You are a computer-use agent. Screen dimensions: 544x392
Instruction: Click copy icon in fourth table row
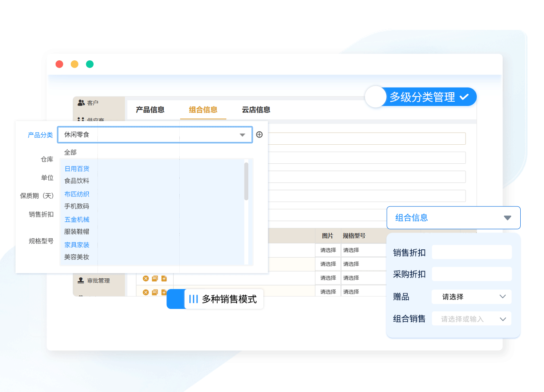click(155, 292)
